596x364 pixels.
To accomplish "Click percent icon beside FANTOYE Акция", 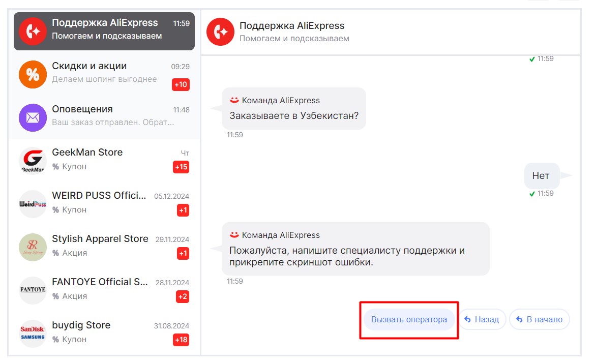I will [x=55, y=296].
